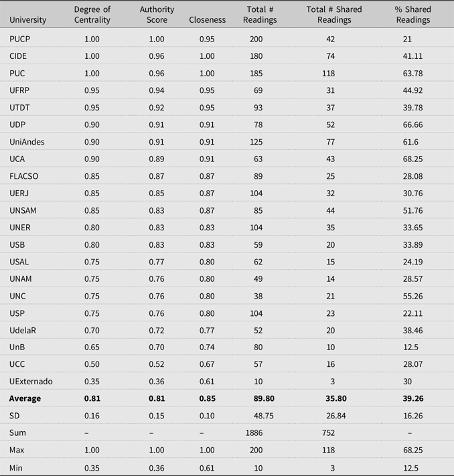
Task: Click the % Shared Readings header
Action: 413,15
